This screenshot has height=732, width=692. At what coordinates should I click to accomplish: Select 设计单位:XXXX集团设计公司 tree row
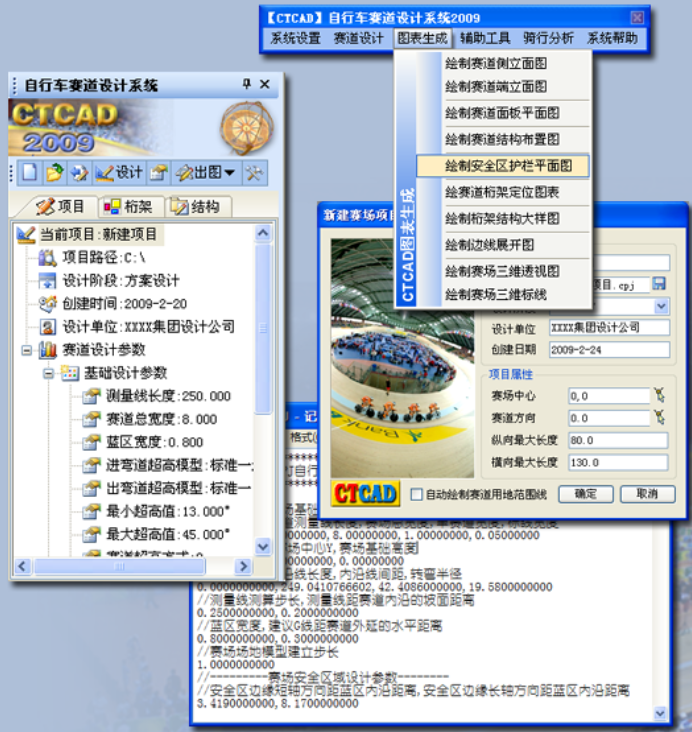coord(148,327)
